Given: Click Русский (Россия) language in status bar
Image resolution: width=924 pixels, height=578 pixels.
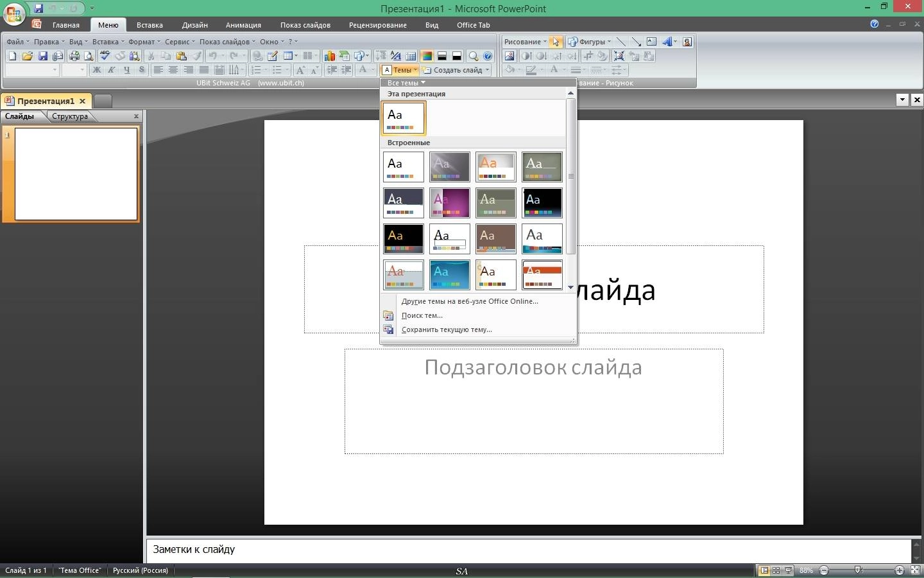Looking at the screenshot, I should click(141, 570).
